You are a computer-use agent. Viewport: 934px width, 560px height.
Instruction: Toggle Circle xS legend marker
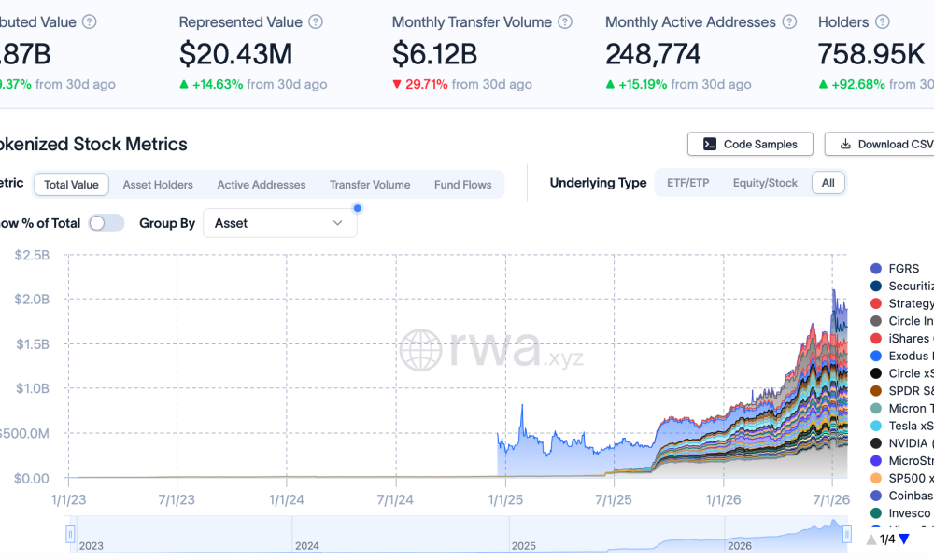pyautogui.click(x=876, y=373)
